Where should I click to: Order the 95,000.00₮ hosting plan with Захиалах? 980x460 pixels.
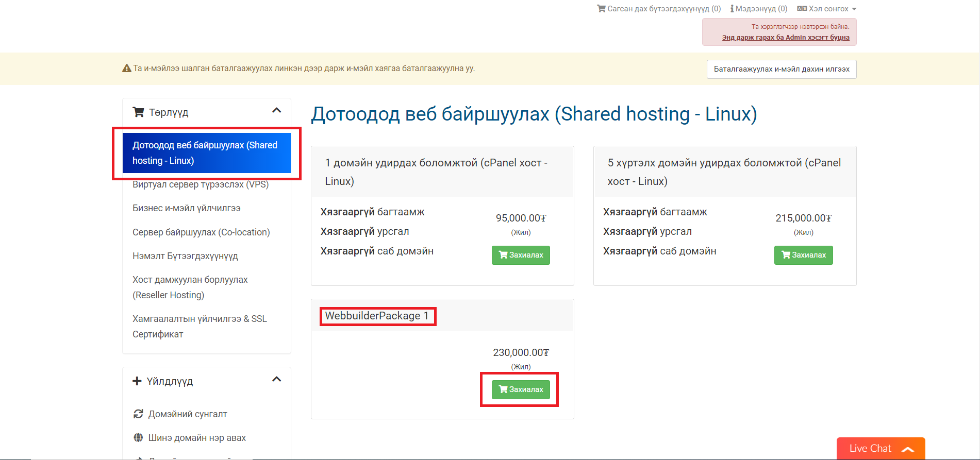(521, 255)
